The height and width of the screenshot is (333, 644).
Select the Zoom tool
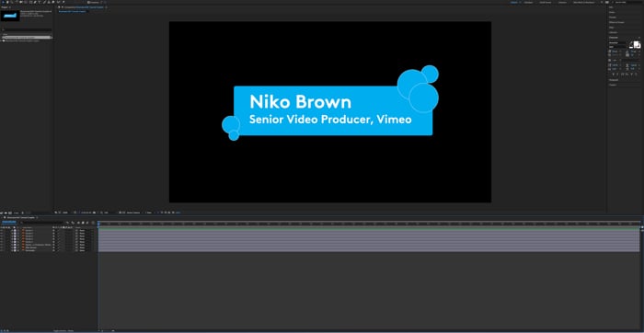click(x=12, y=2)
